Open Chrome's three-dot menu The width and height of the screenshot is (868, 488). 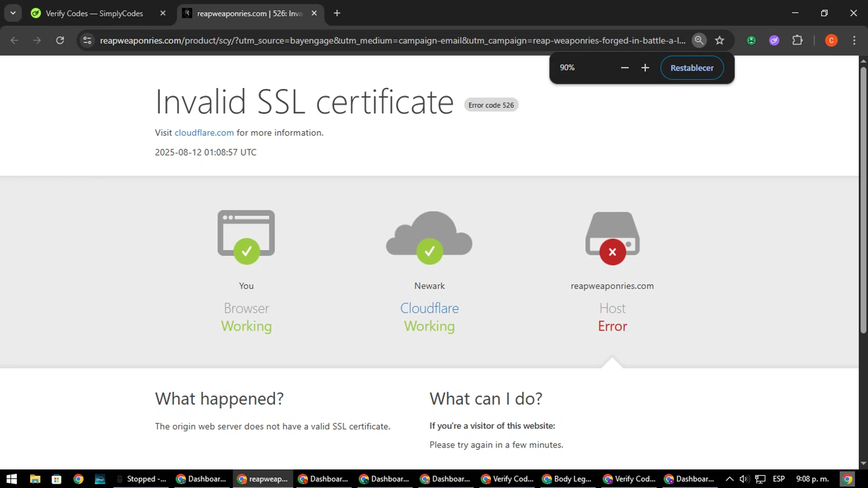[854, 41]
